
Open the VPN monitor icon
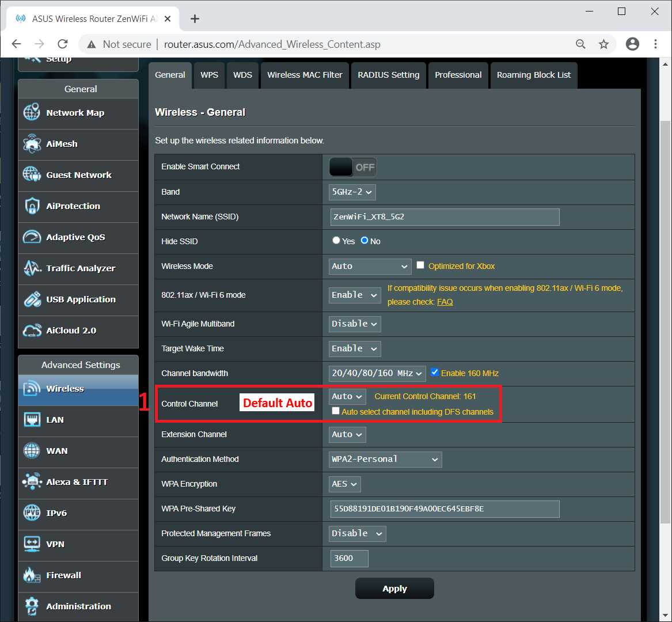point(32,544)
